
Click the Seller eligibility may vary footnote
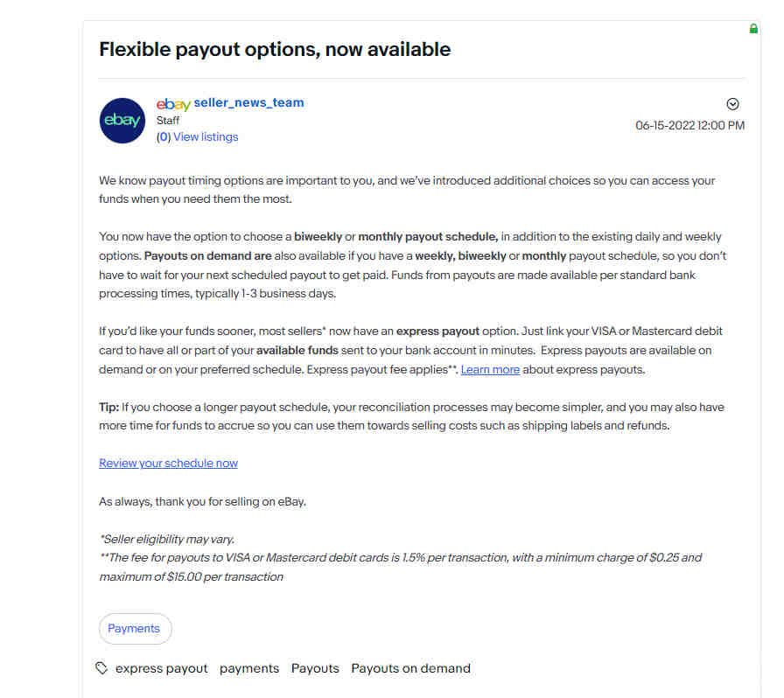click(x=167, y=539)
